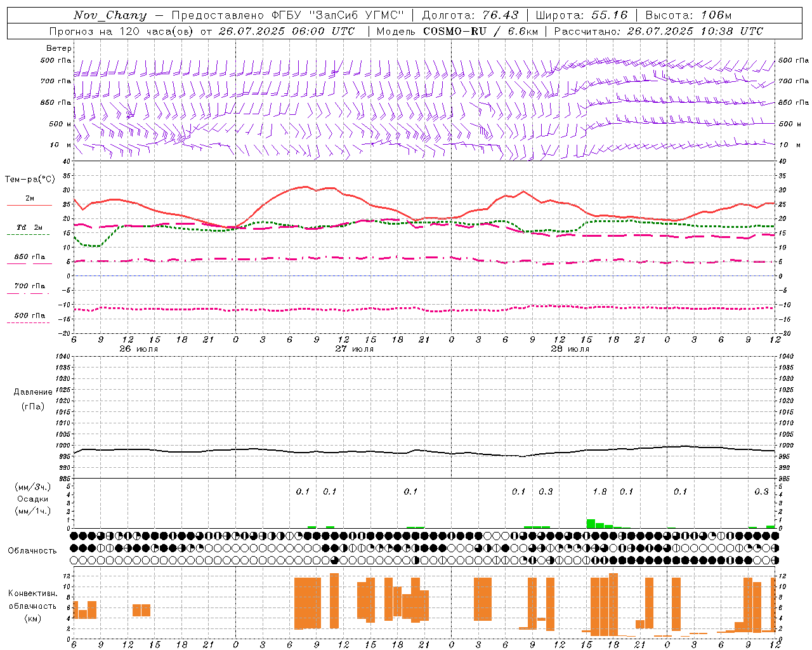Click the Тем-ра(°C) temperature label
Image resolution: width=812 pixels, height=650 pixels.
(30, 180)
